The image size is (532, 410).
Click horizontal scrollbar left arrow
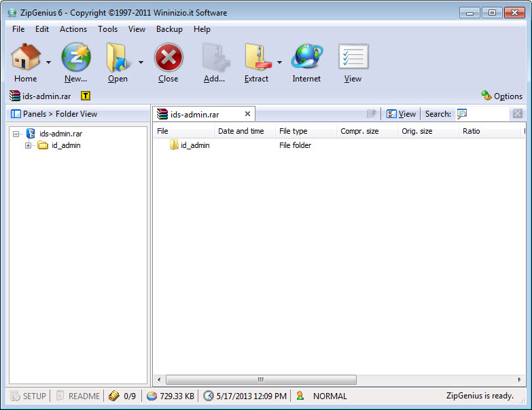click(159, 379)
